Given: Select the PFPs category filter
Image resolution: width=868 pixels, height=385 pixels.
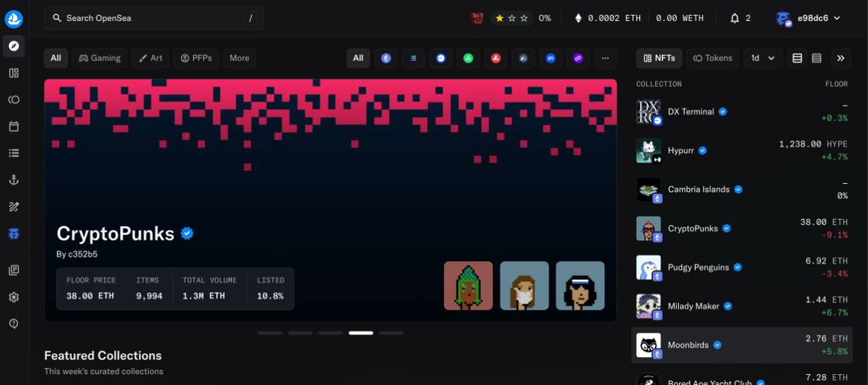Looking at the screenshot, I should [196, 58].
